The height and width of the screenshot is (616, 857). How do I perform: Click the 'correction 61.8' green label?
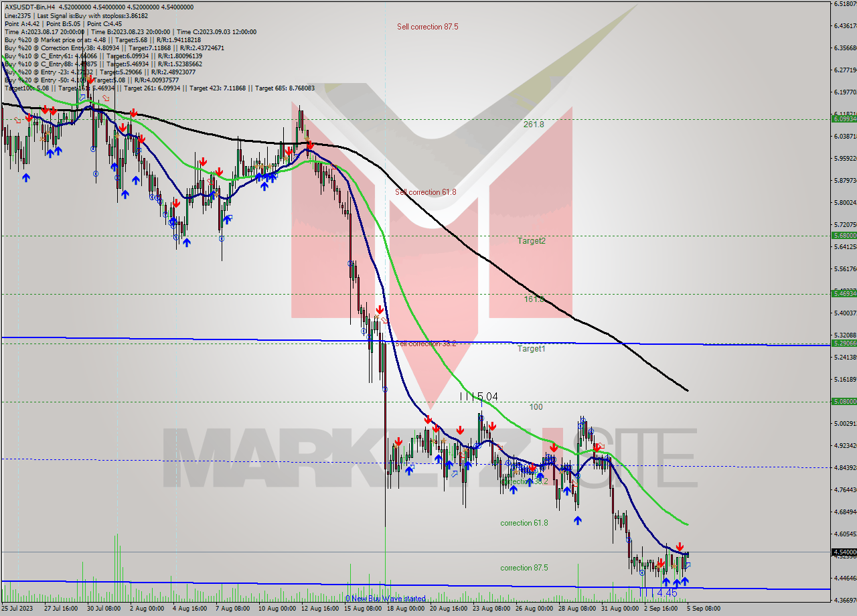pos(524,523)
